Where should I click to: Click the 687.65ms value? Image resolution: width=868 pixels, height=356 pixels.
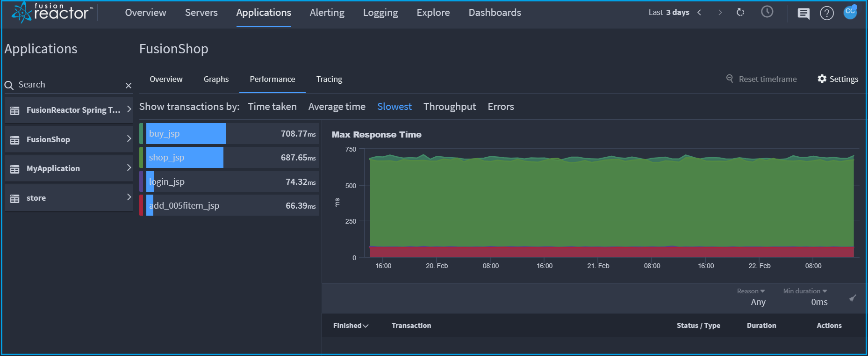tap(298, 158)
